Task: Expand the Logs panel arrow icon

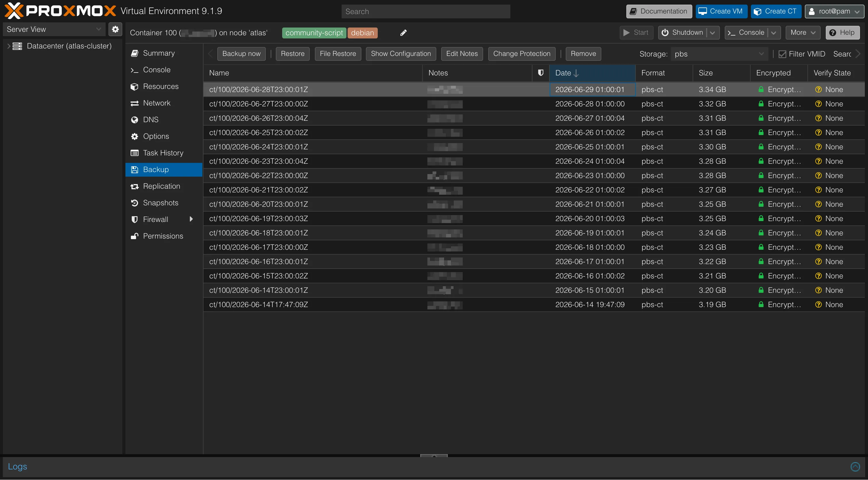Action: click(x=855, y=467)
